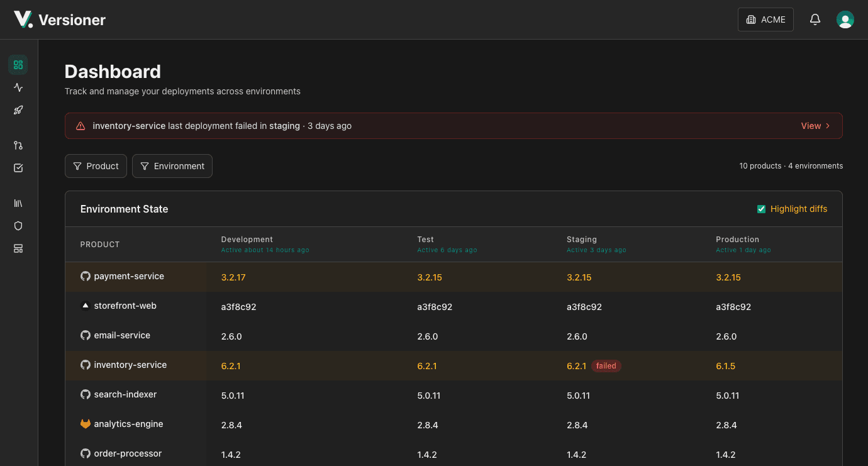
Task: Click the GitHub icon beside email-service
Action: point(86,335)
